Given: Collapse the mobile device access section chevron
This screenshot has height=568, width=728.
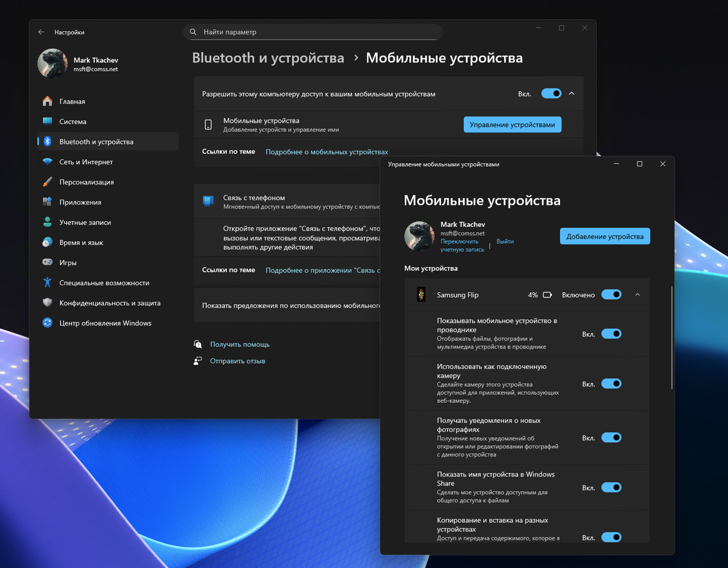Looking at the screenshot, I should (572, 94).
